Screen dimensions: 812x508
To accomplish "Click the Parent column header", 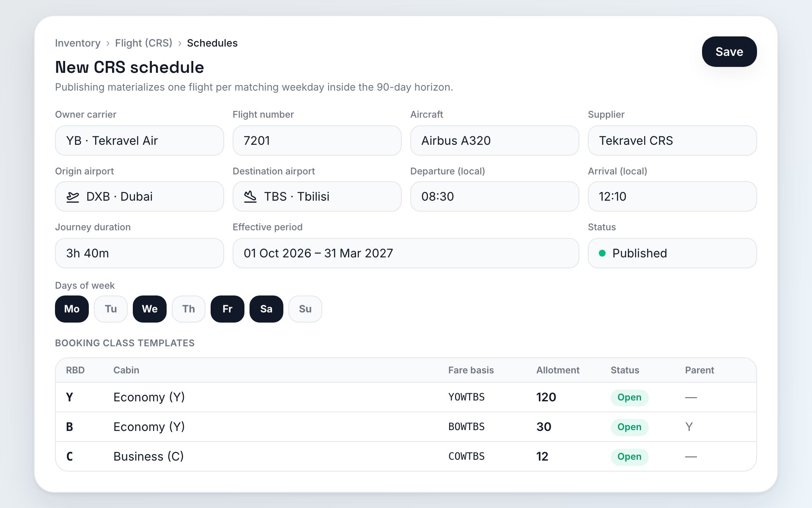I will (x=700, y=370).
